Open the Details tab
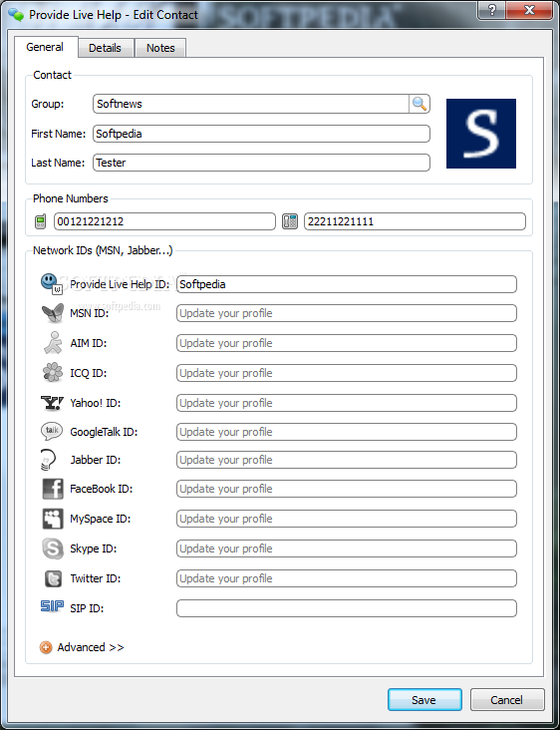 [105, 48]
